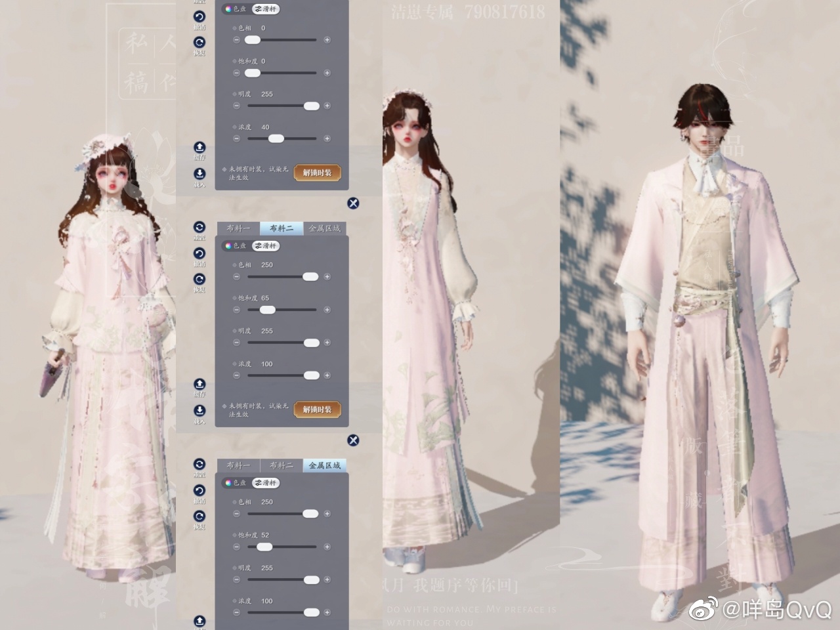This screenshot has width=840, height=630.
Task: Increase 色相 250 in the 金属区域 panel
Action: click(327, 514)
